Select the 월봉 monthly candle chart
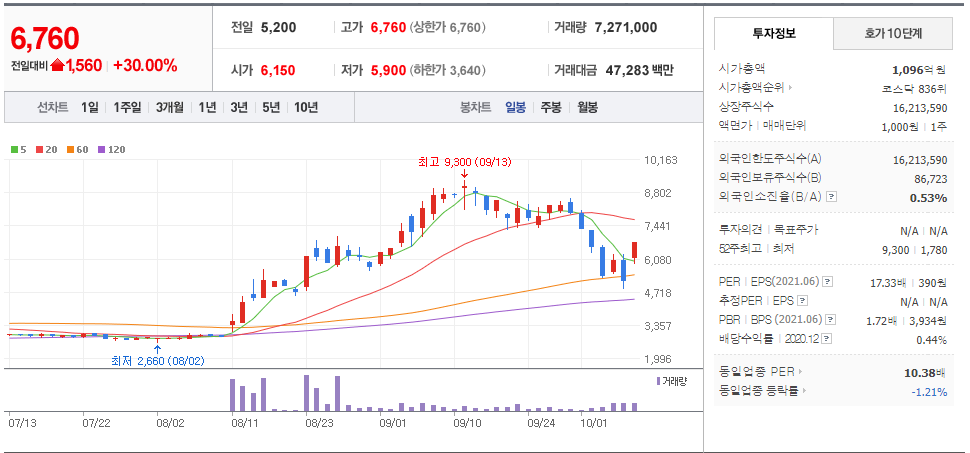The image size is (970, 453). pos(587,107)
